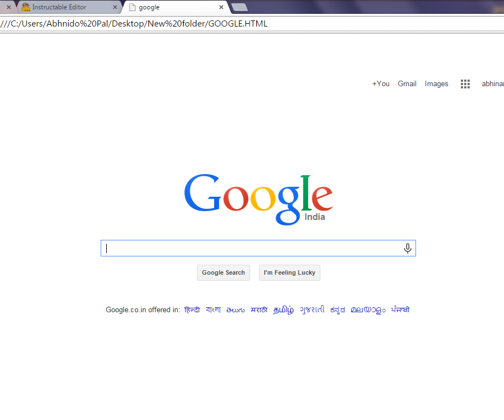Close the google tab
Viewport: 504px width, 420px height.
pyautogui.click(x=221, y=7)
